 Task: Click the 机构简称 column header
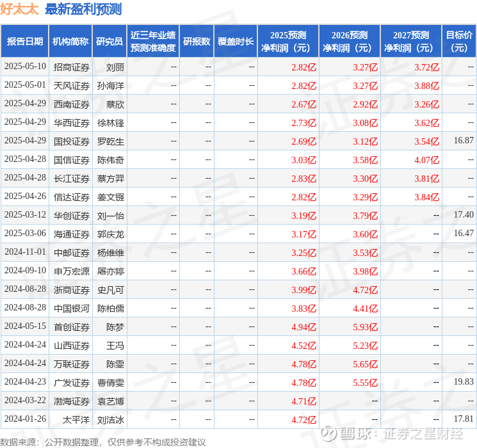(70, 42)
